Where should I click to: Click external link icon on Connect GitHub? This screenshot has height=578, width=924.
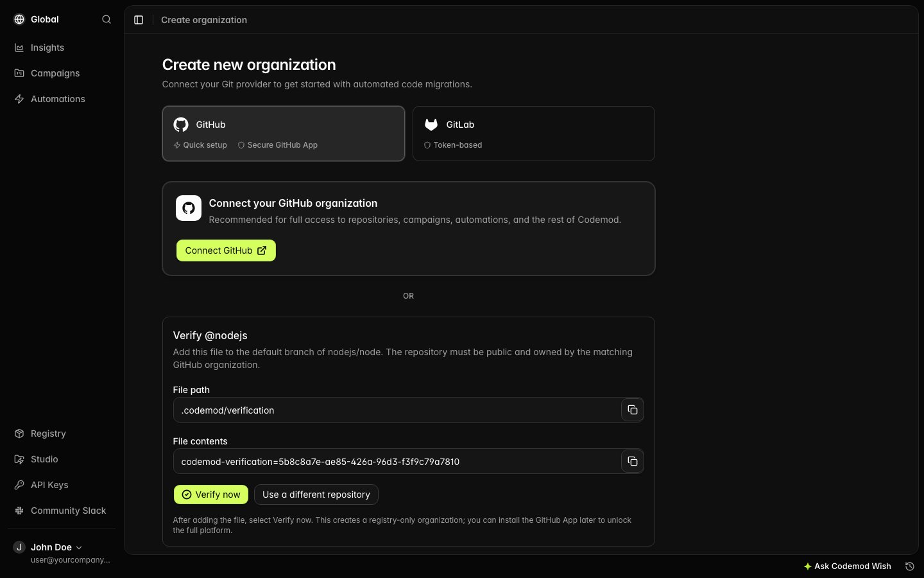[262, 250]
